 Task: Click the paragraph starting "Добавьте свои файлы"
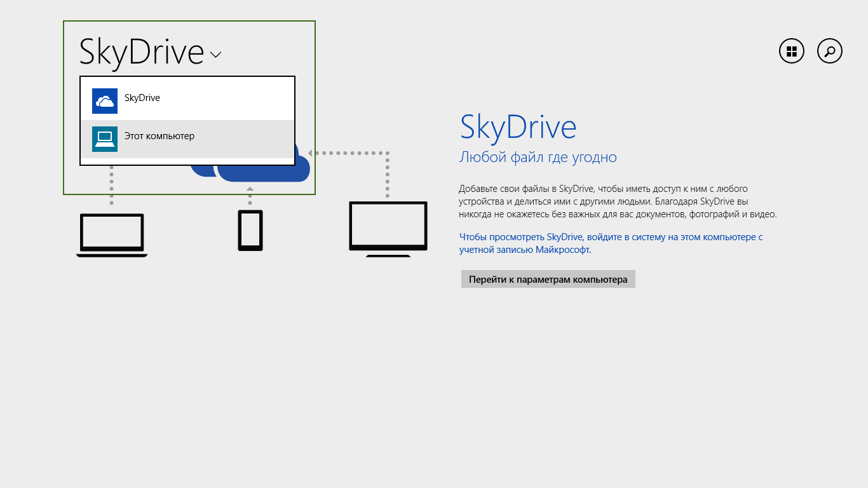click(x=618, y=201)
